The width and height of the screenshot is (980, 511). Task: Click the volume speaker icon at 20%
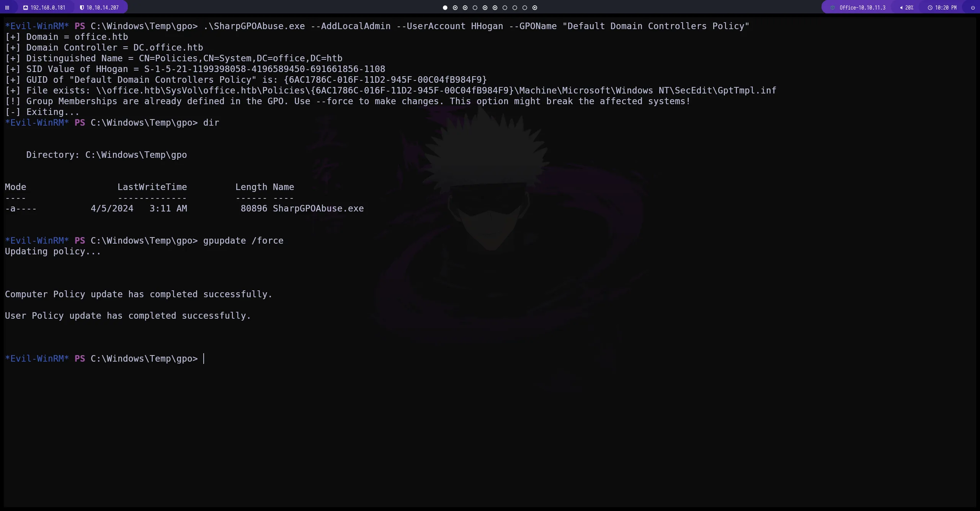click(901, 8)
